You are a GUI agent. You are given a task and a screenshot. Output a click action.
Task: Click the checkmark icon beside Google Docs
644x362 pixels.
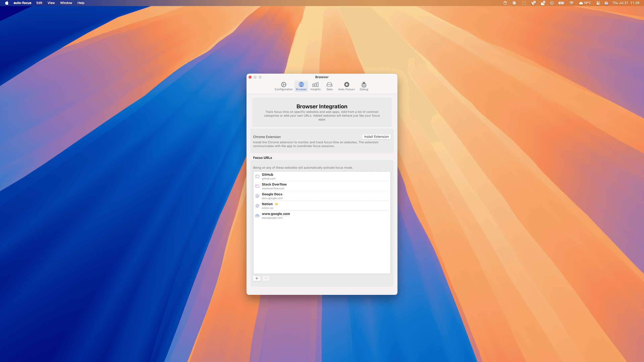click(x=257, y=196)
